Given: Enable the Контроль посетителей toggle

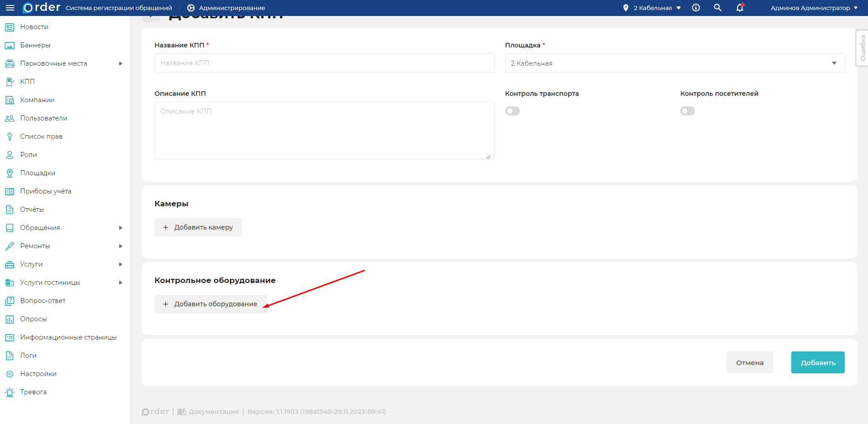Looking at the screenshot, I should pyautogui.click(x=687, y=111).
